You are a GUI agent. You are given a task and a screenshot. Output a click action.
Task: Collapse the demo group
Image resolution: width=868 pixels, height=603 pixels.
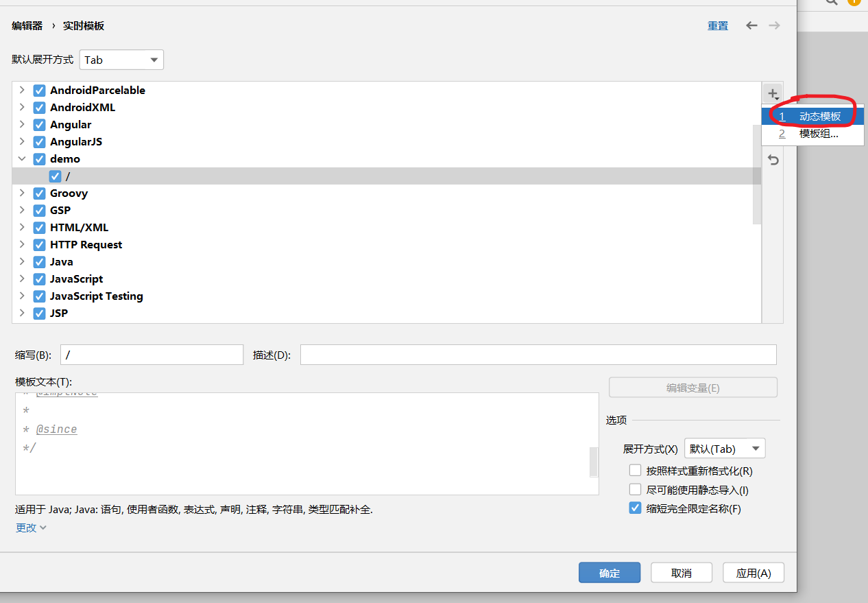tap(22, 158)
